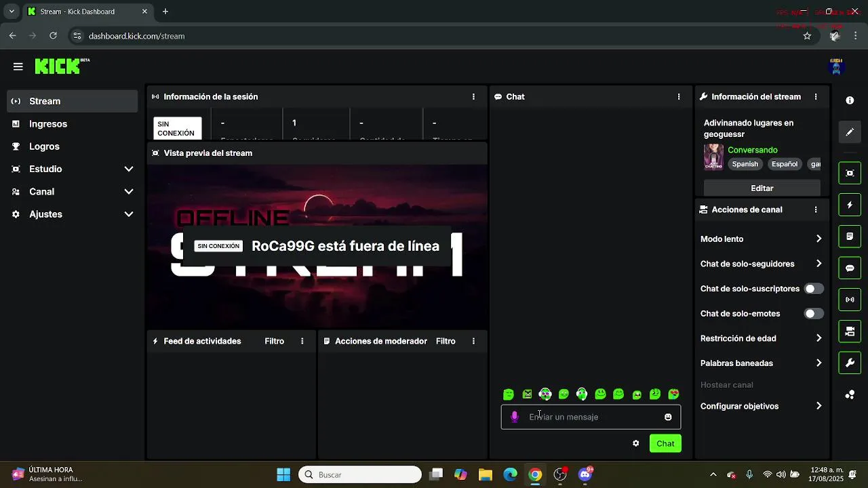Insert the purple-eyed headphones emote
The height and width of the screenshot is (488, 868).
545,394
